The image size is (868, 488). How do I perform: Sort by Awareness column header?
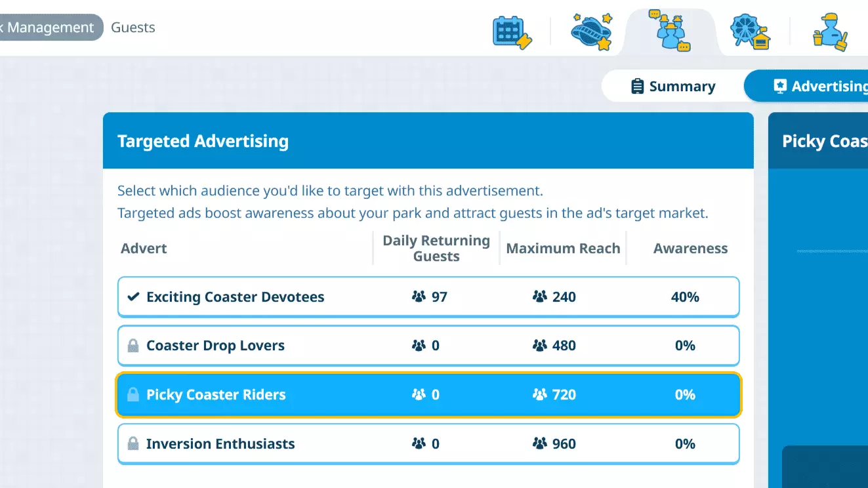(x=690, y=249)
